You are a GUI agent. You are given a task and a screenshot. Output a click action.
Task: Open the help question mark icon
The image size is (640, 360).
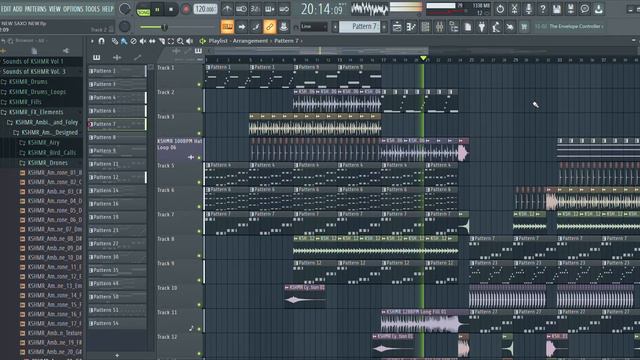point(542,9)
